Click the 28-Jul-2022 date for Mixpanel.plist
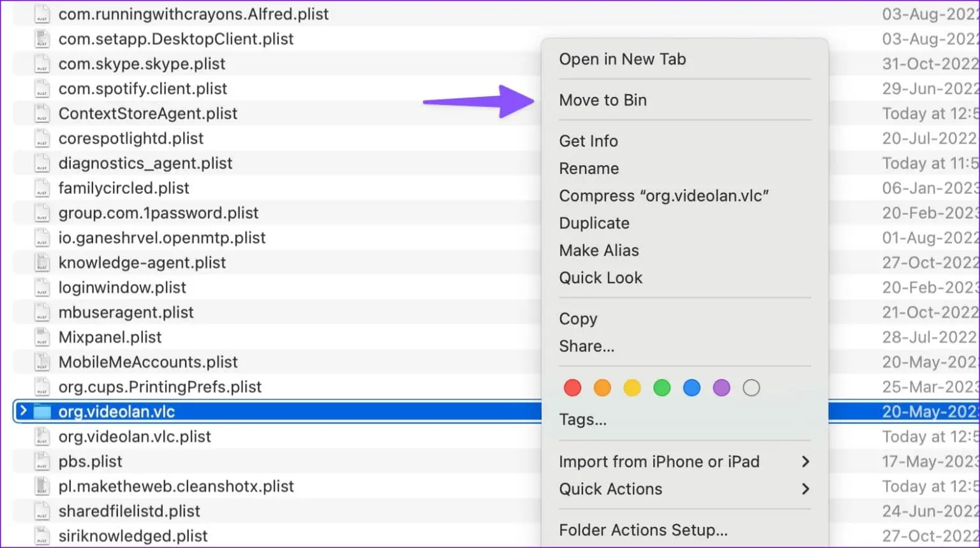 930,337
